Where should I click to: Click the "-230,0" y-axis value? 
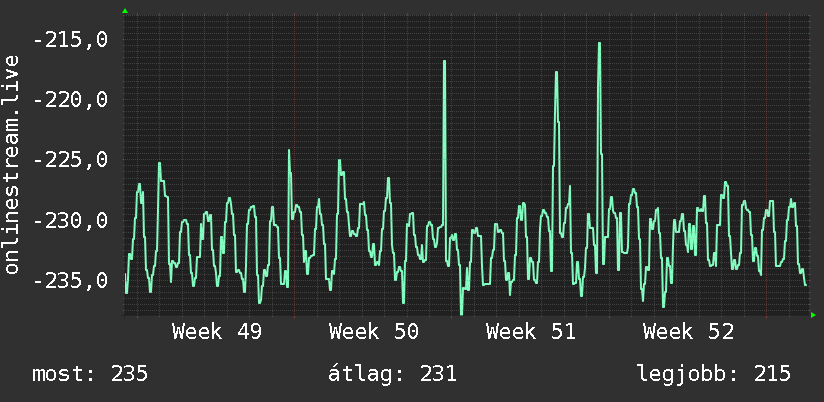[71, 220]
